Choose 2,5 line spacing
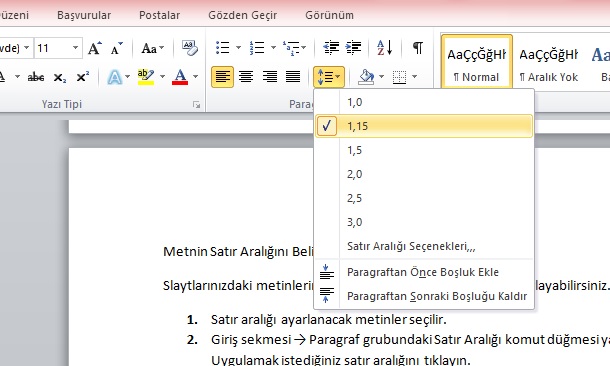610x366 pixels. (x=424, y=198)
